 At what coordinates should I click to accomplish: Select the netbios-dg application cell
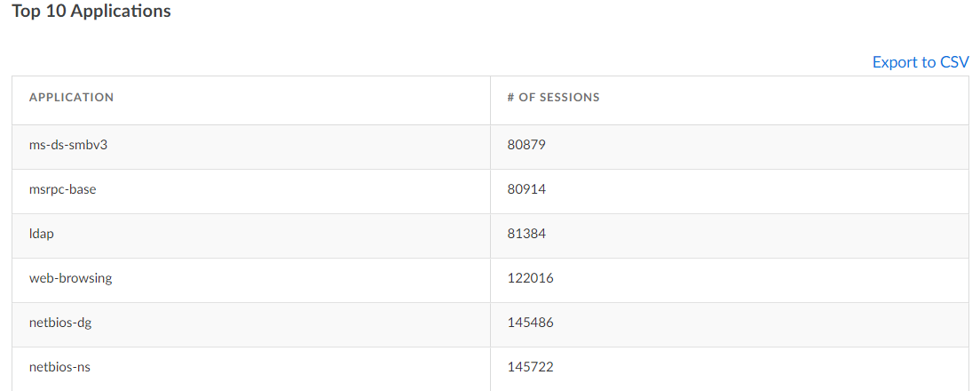[x=60, y=323]
